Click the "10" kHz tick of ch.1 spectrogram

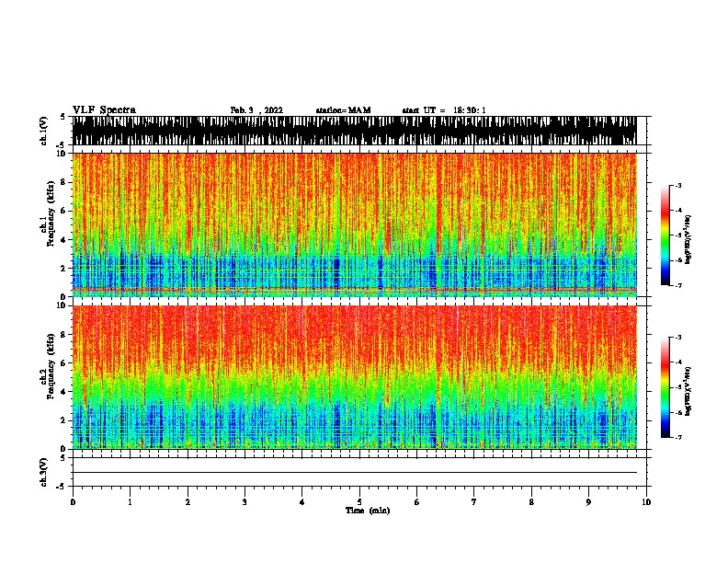[x=63, y=154]
